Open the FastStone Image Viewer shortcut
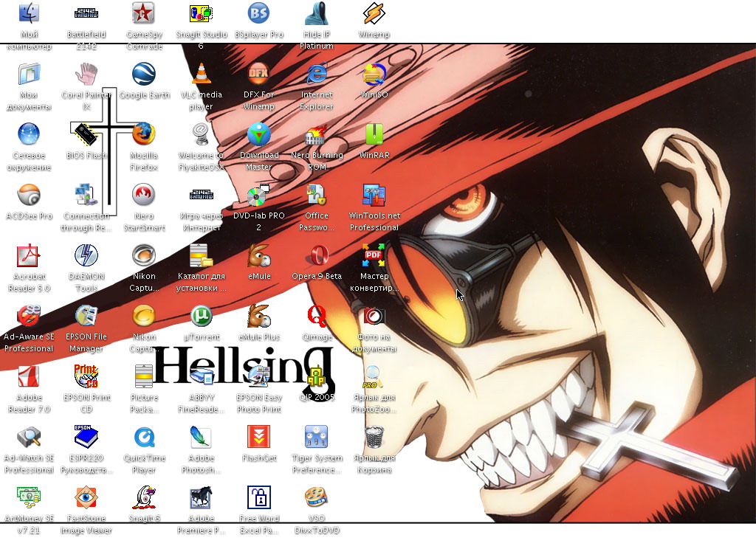The image size is (756, 549). [x=86, y=497]
